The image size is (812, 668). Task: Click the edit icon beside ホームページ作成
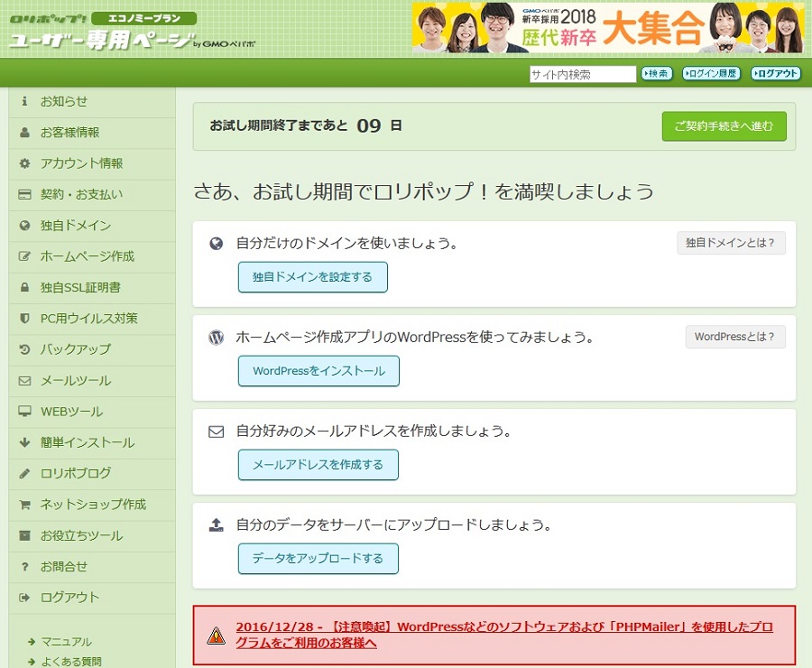24,256
